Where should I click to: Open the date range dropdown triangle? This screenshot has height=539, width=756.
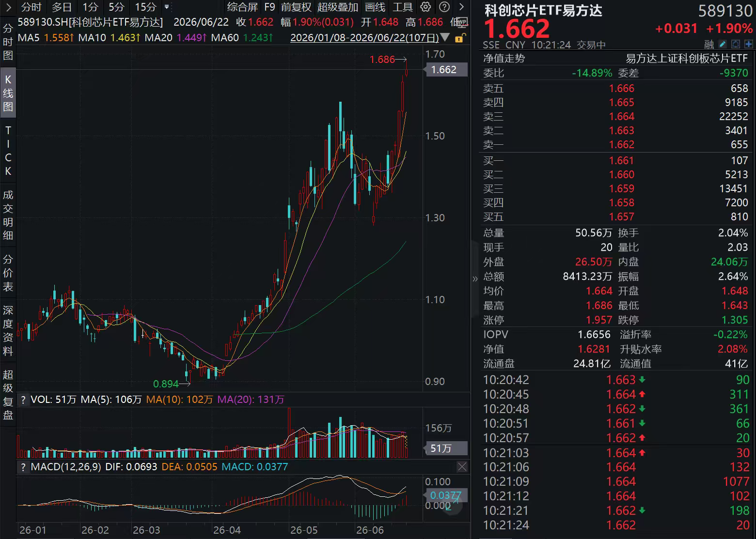tap(445, 38)
